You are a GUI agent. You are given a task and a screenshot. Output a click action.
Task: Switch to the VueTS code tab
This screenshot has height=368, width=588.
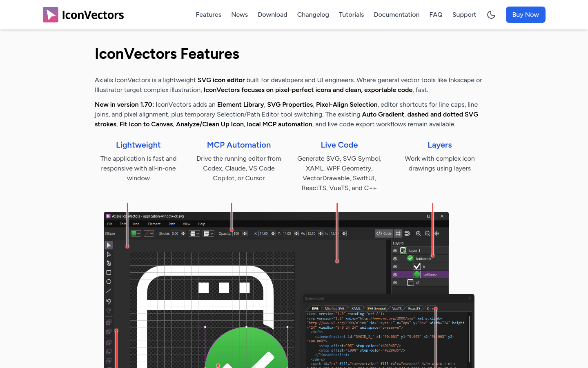coord(397,309)
